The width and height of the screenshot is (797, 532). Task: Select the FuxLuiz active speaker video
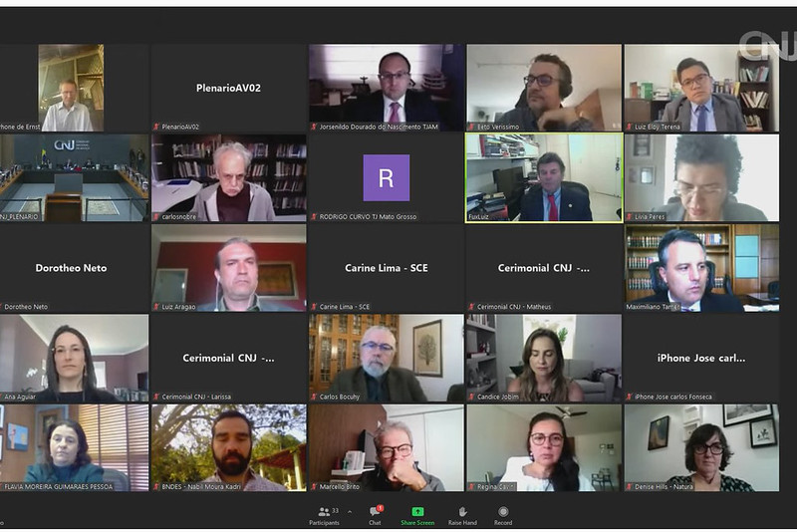click(x=543, y=178)
